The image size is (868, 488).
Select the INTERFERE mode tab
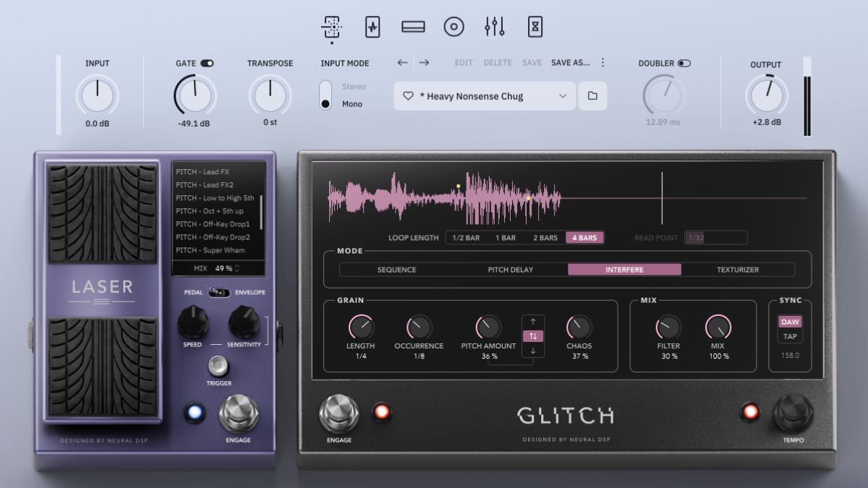pyautogui.click(x=624, y=270)
